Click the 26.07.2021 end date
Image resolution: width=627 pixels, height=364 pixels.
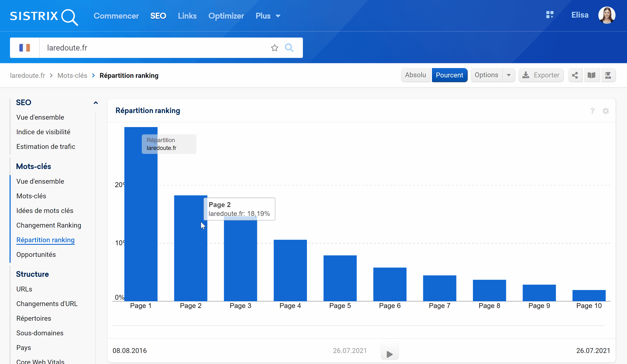593,351
